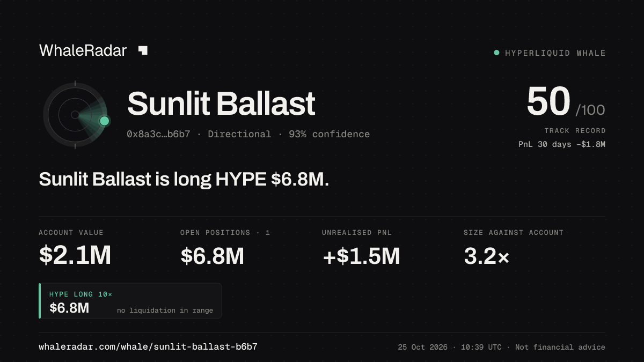This screenshot has width=644, height=362.
Task: Click the 10:39 UTC timestamp
Action: (480, 348)
